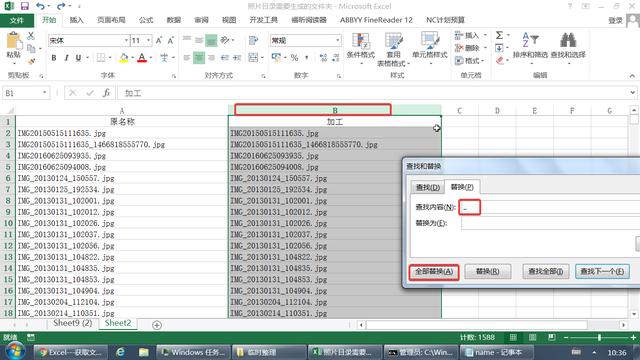
Task: Click the Replace button in the dialog
Action: (487, 272)
